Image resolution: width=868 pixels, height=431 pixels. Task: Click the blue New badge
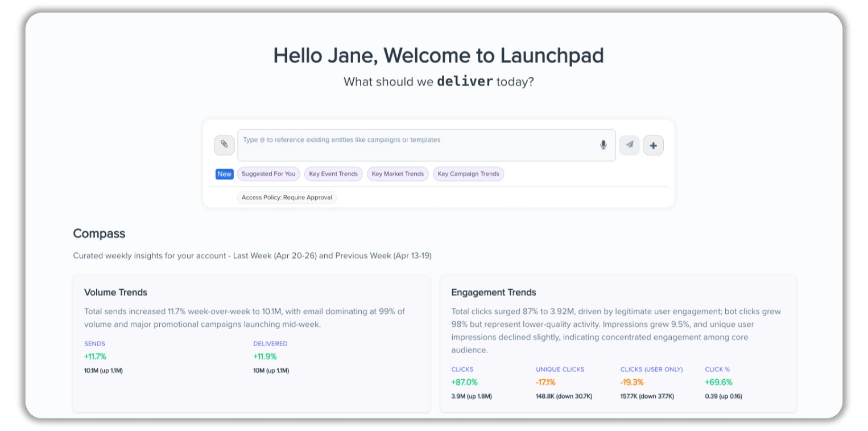(x=225, y=174)
